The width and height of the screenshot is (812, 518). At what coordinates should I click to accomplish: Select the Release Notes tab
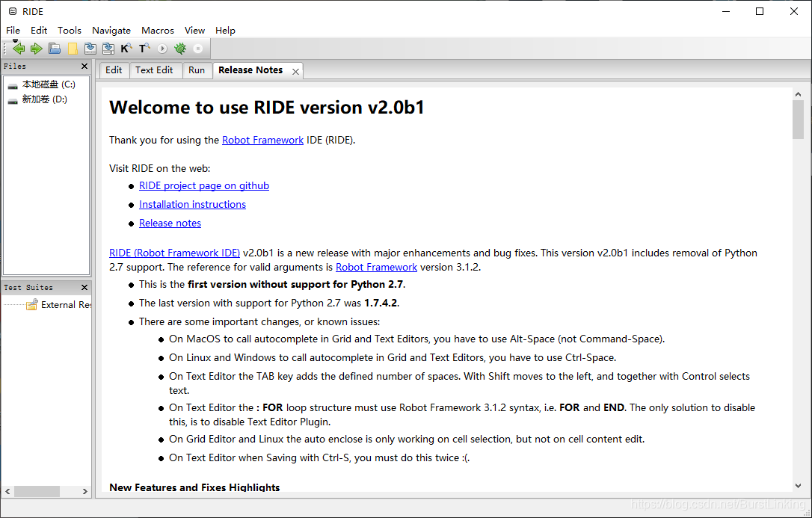[250, 70]
